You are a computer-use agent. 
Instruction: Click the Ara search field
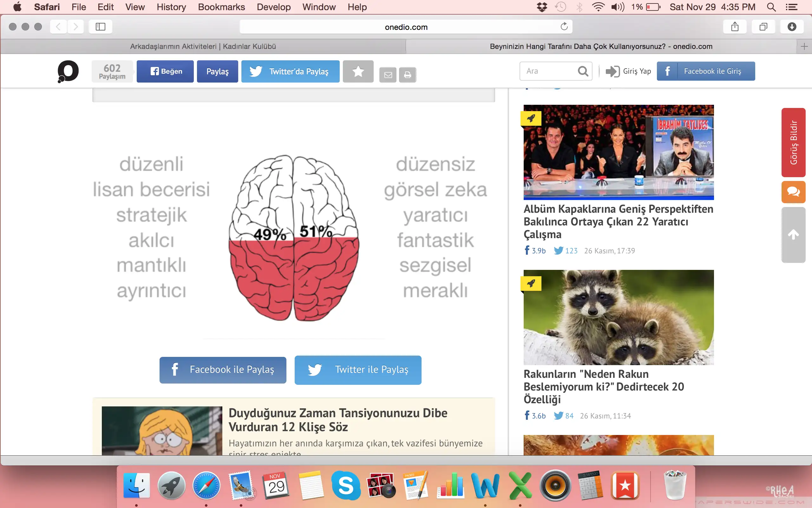[556, 71]
